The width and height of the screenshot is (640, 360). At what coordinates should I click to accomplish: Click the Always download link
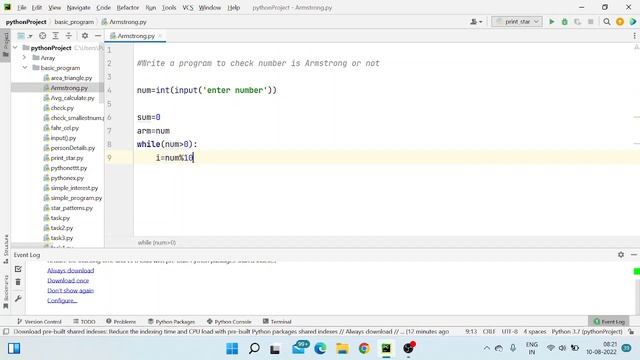coord(71,271)
